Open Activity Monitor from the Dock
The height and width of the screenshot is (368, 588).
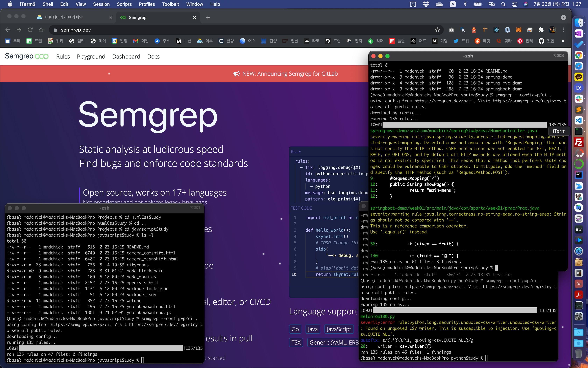579,305
